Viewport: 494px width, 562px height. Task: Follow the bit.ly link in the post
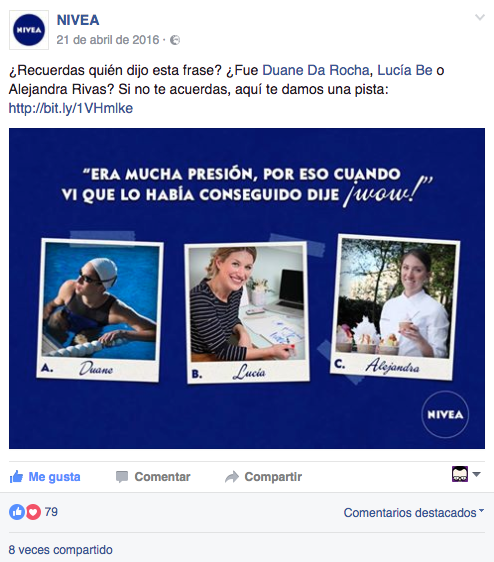pyautogui.click(x=71, y=108)
